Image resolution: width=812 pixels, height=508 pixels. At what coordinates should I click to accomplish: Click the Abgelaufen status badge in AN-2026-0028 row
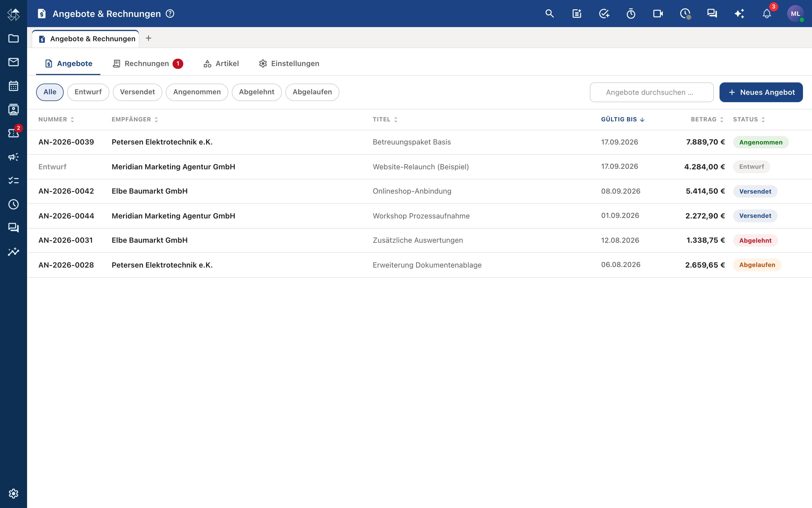(x=757, y=265)
